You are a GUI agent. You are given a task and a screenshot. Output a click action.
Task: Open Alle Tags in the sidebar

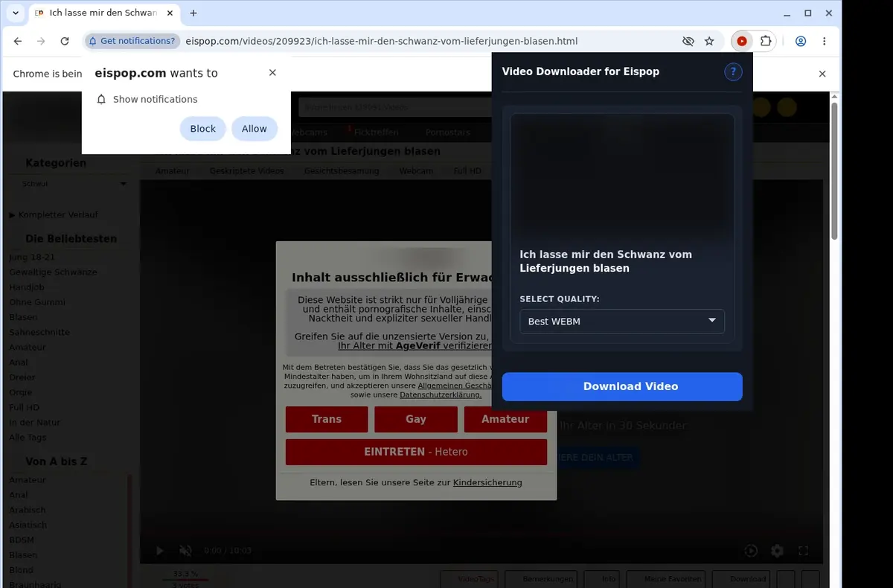click(28, 437)
